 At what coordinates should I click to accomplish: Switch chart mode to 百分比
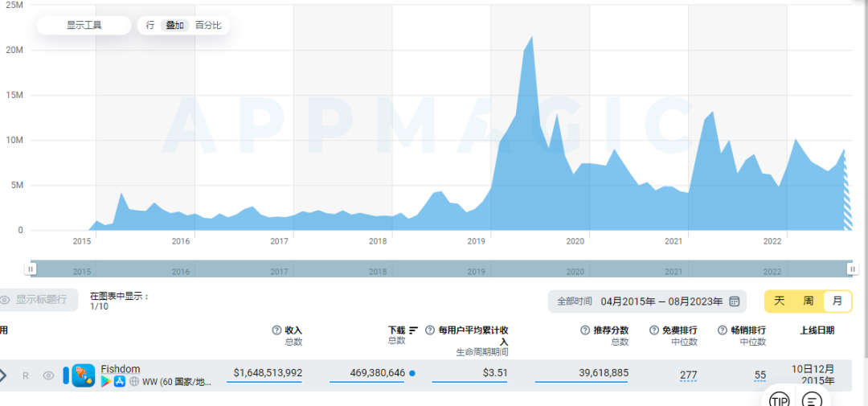(x=208, y=26)
